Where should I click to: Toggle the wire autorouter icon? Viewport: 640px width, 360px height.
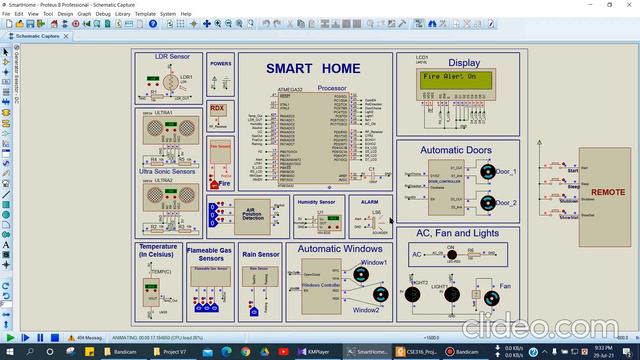(419, 24)
